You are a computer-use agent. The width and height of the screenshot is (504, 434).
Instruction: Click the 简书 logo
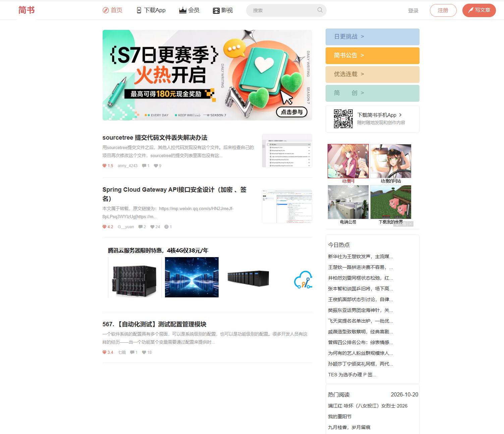[x=26, y=10]
